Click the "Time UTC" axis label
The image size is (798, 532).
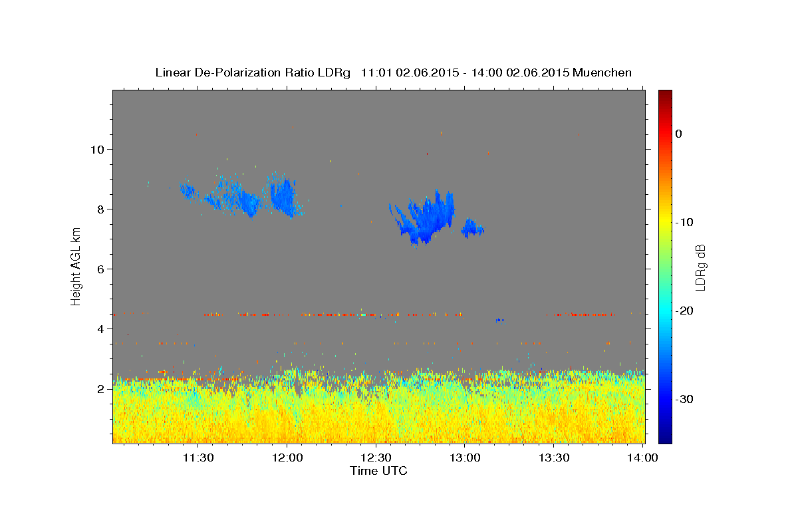(x=378, y=471)
